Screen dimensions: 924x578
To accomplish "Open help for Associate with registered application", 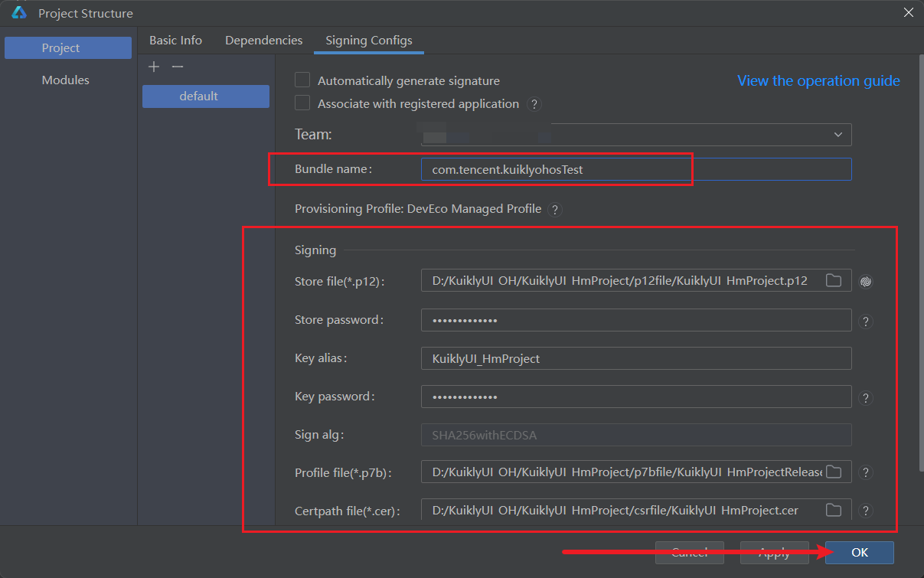I will 534,104.
